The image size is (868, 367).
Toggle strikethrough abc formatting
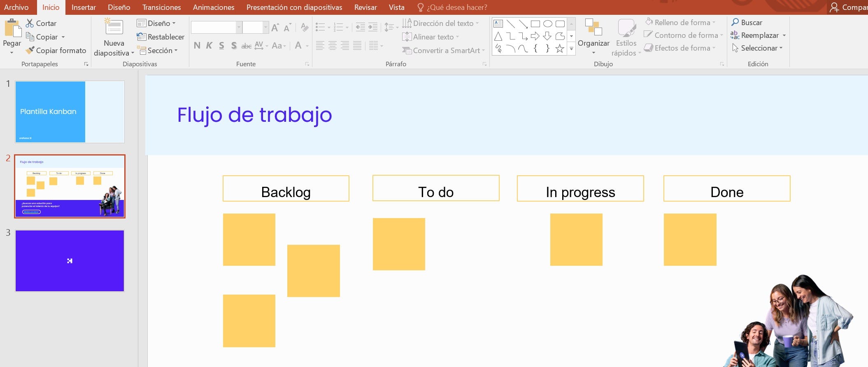click(x=246, y=46)
